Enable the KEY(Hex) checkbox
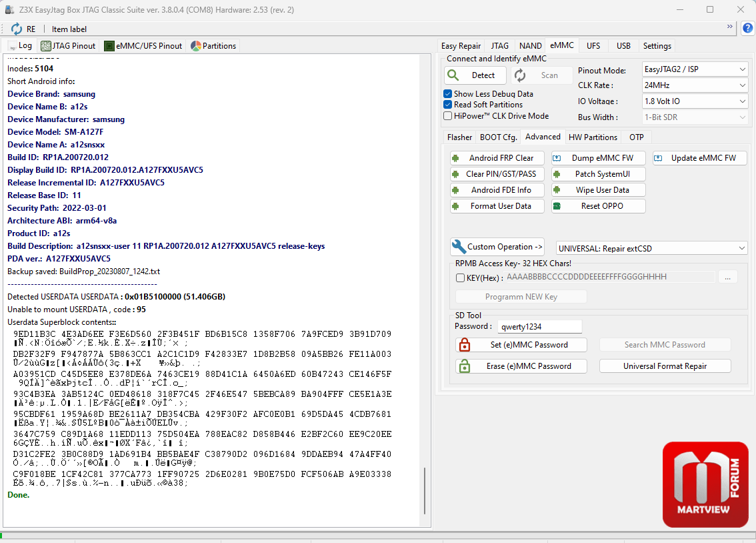The height and width of the screenshot is (543, 756). pos(461,278)
